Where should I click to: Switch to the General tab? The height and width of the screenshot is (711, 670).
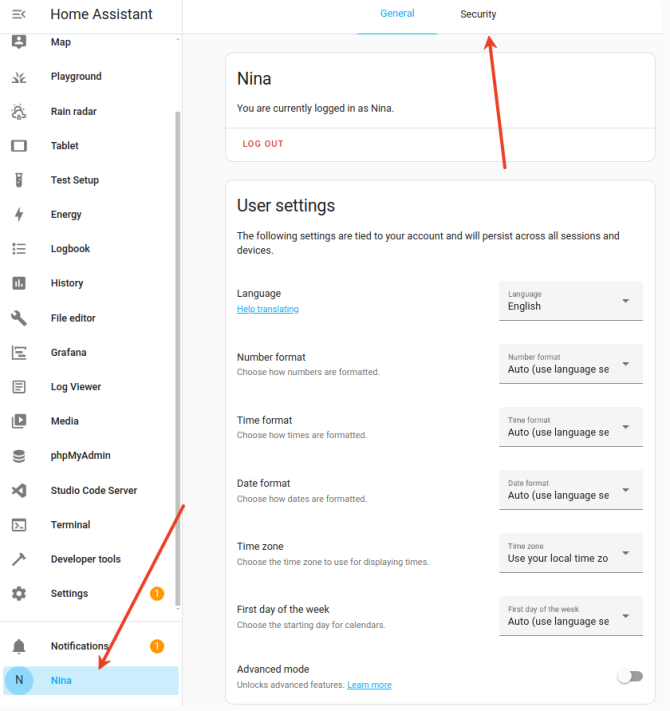(x=397, y=14)
